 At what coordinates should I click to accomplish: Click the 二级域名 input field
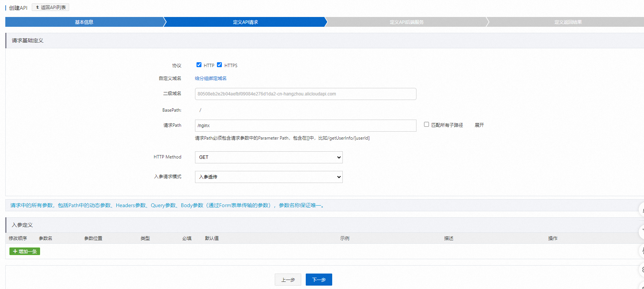pyautogui.click(x=305, y=94)
